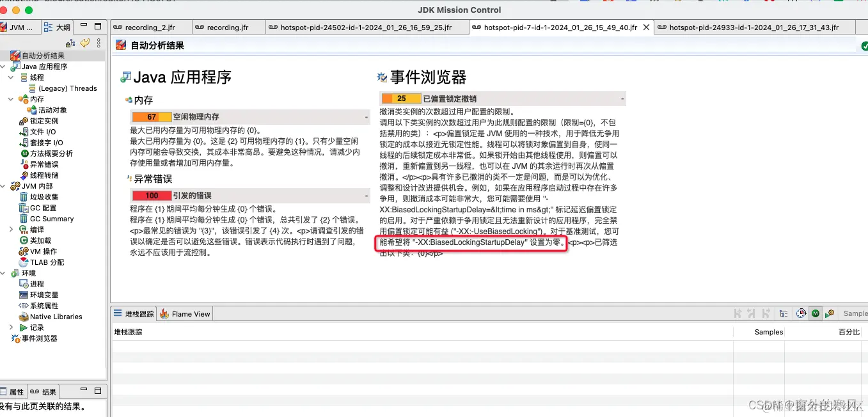Image resolution: width=868 pixels, height=417 pixels.
Task: Open TLAB 分配 page
Action: 47,262
